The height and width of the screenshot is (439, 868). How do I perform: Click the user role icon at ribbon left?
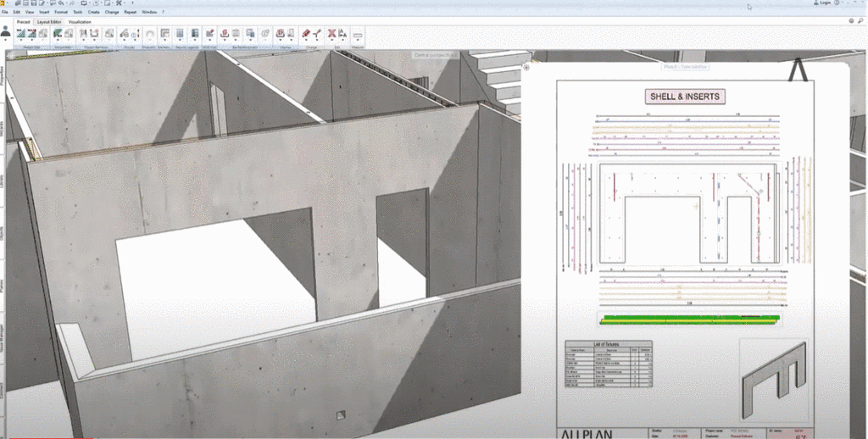pyautogui.click(x=5, y=31)
